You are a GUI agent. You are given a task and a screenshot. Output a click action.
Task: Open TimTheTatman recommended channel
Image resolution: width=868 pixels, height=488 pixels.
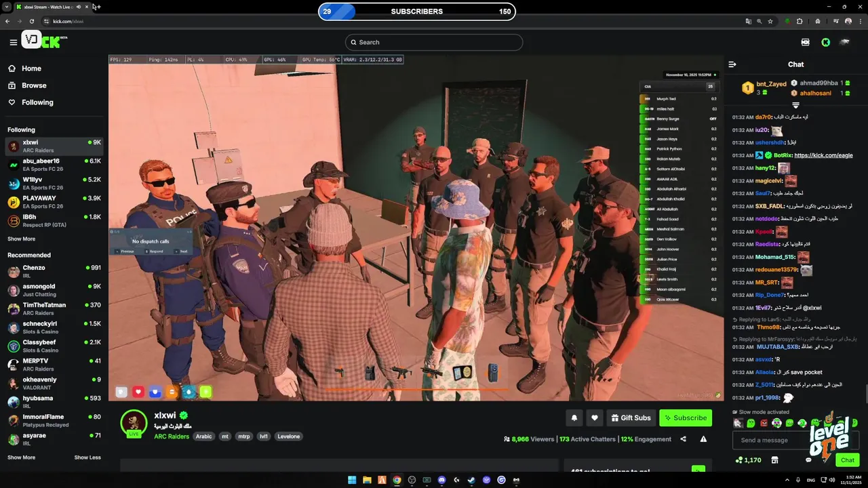pyautogui.click(x=54, y=309)
